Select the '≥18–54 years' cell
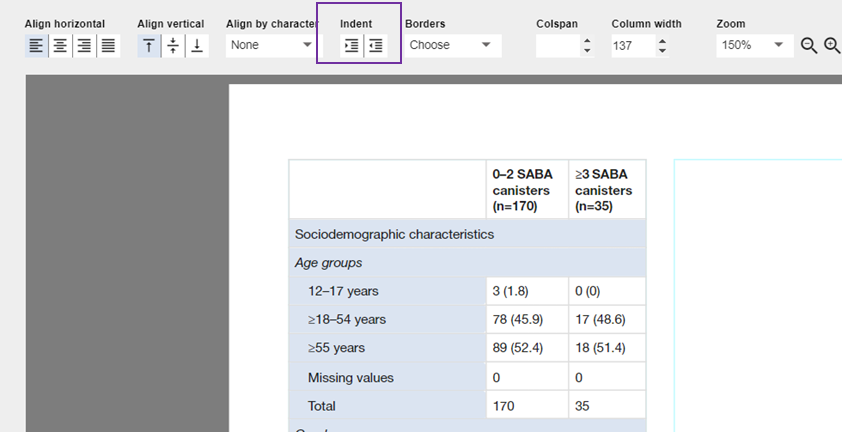The height and width of the screenshot is (432, 843). (x=388, y=320)
